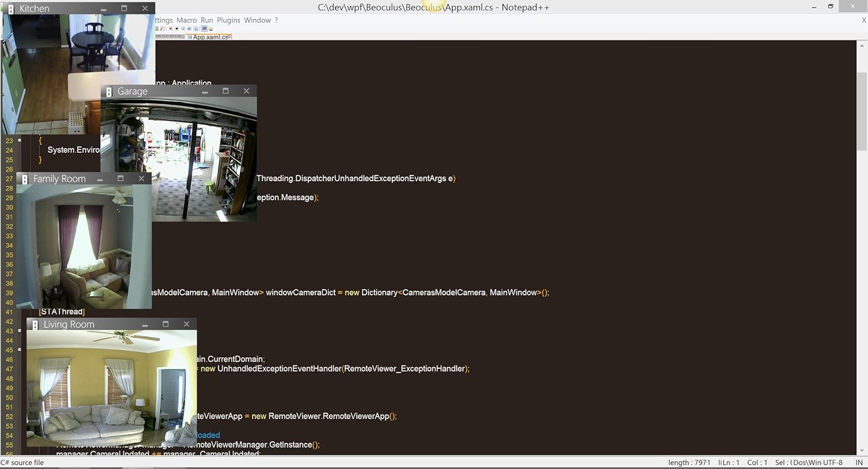Collapse the fold marker at line 43

coord(19,331)
